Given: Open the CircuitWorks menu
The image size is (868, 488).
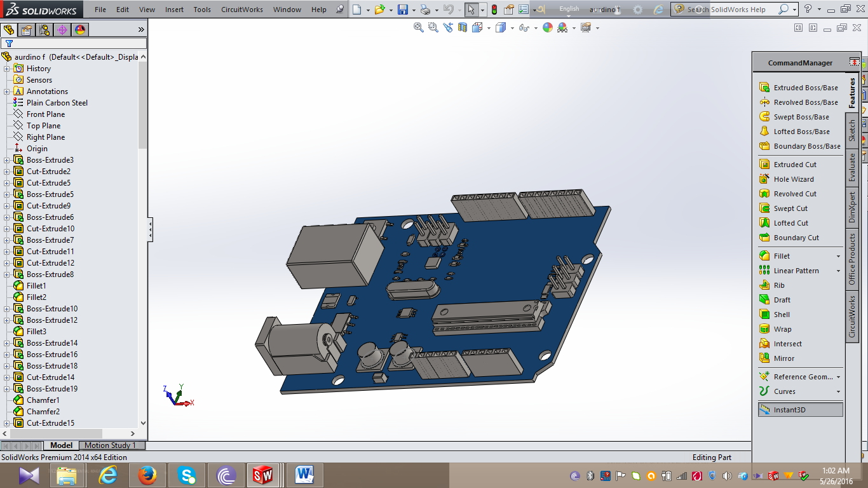Looking at the screenshot, I should tap(242, 10).
